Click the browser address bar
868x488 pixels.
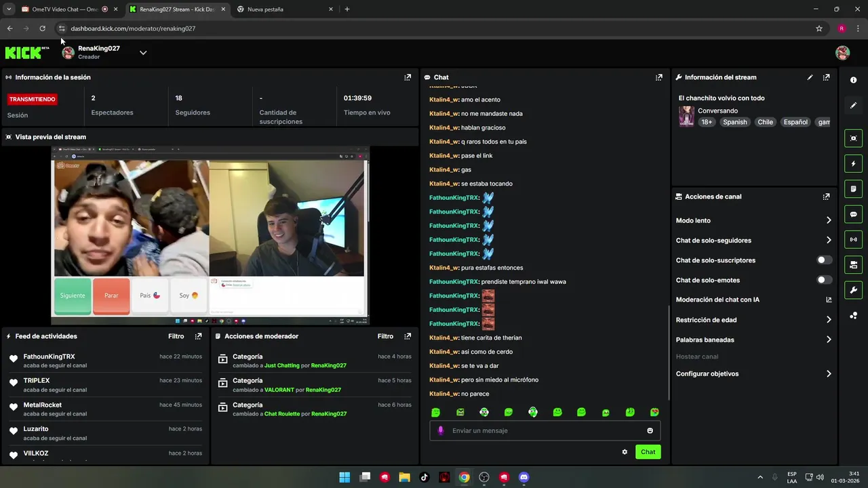[434, 28]
